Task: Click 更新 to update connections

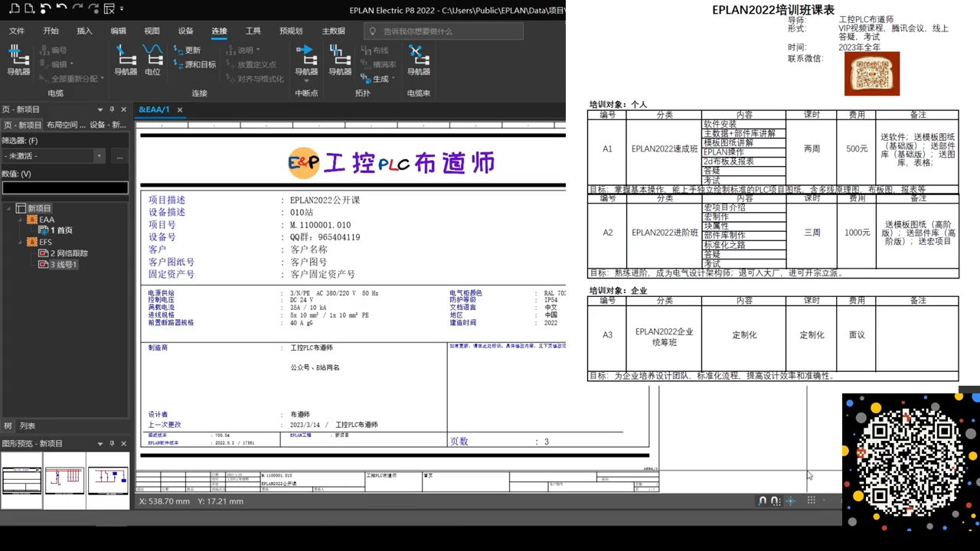Action: (x=187, y=51)
